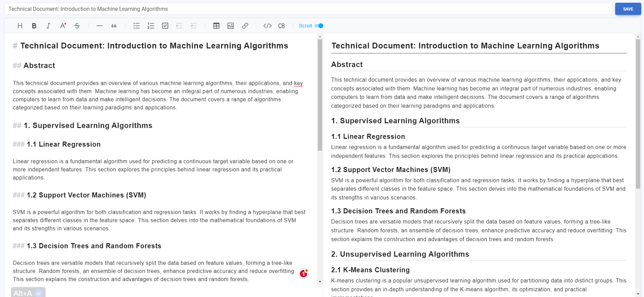Insert inline code

268,26
